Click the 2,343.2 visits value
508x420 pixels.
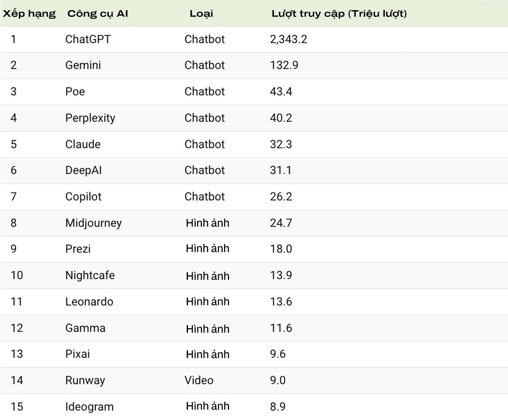289,39
